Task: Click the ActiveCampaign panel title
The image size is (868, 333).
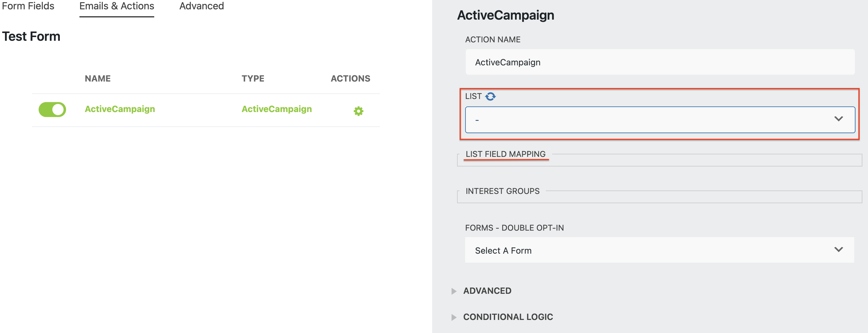Action: pos(505,15)
